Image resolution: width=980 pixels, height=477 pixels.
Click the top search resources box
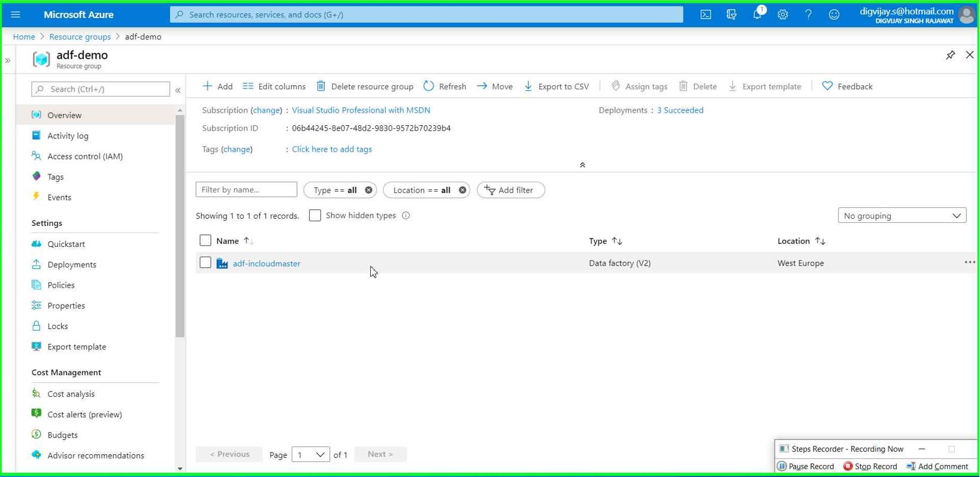pyautogui.click(x=427, y=14)
